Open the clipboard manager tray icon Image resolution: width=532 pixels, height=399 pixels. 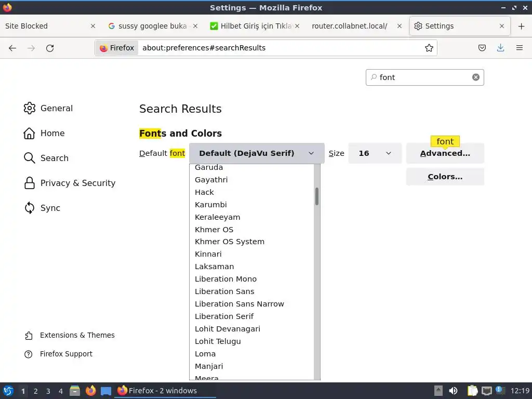pos(472,391)
